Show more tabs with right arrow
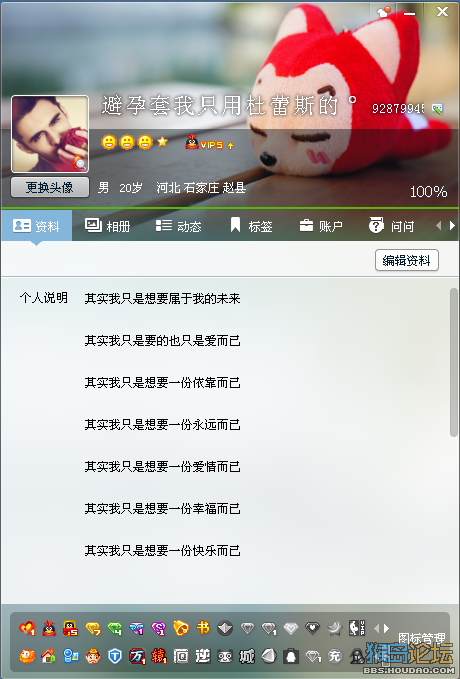 click(x=452, y=226)
